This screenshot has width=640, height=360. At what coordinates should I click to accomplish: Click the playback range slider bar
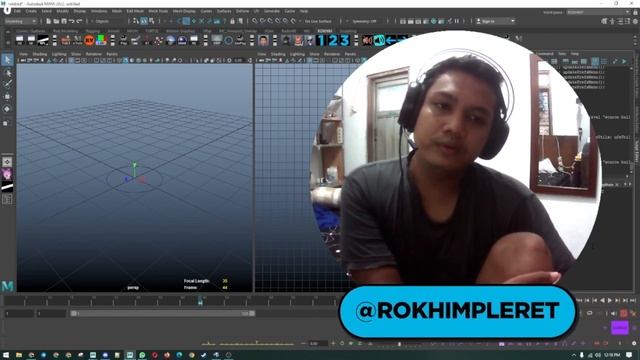pyautogui.click(x=162, y=313)
